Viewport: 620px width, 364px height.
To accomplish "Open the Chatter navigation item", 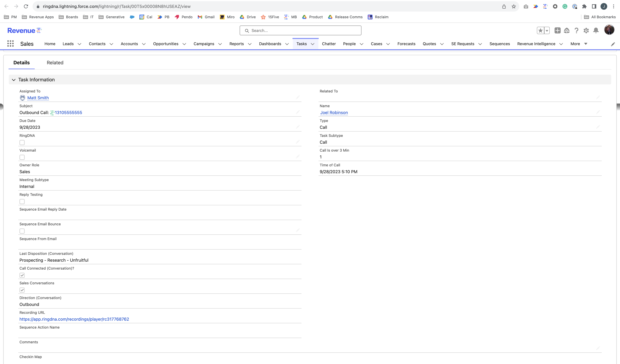I will pos(329,44).
